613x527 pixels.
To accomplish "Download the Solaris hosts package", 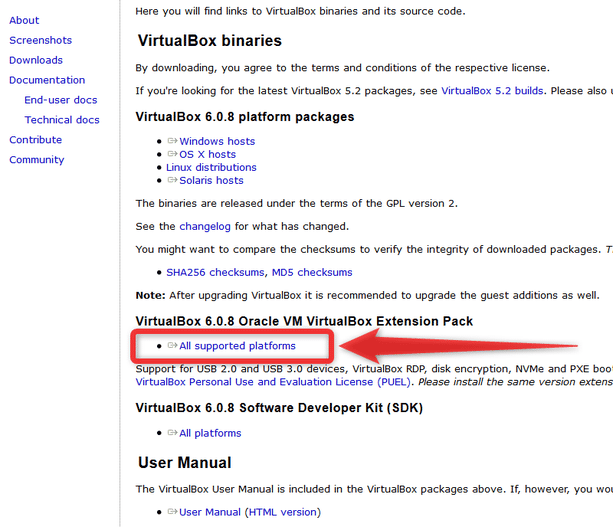I will click(211, 180).
